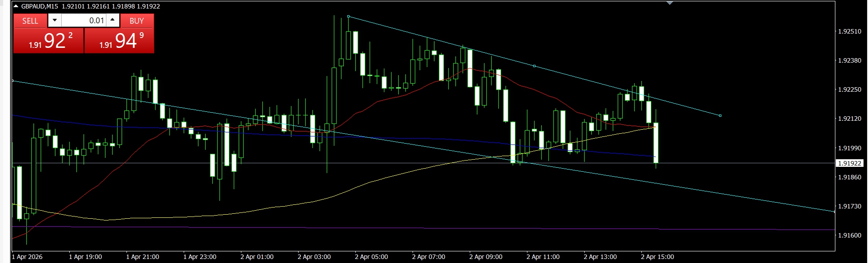Click the SELL button

click(x=30, y=21)
